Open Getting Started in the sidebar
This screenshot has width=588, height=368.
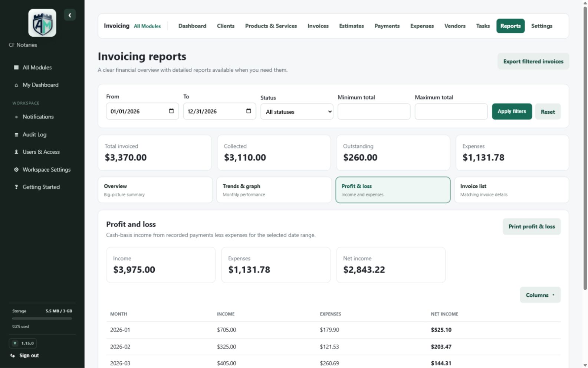pos(42,187)
